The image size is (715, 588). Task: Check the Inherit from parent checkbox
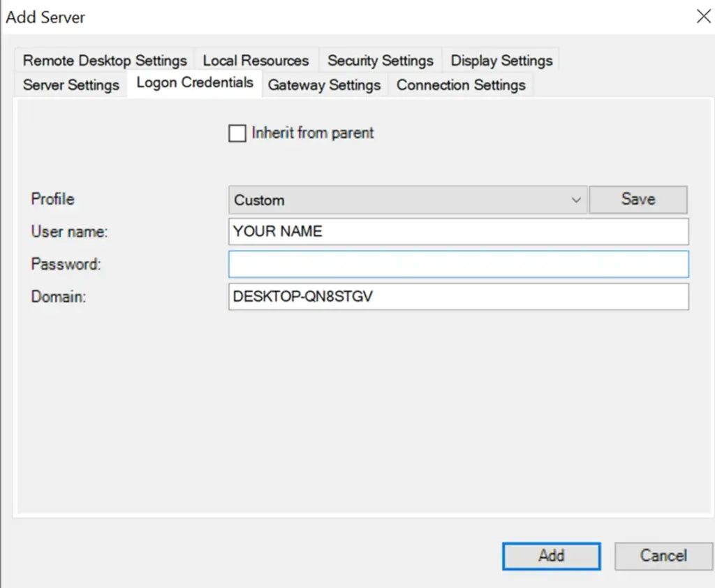click(237, 133)
